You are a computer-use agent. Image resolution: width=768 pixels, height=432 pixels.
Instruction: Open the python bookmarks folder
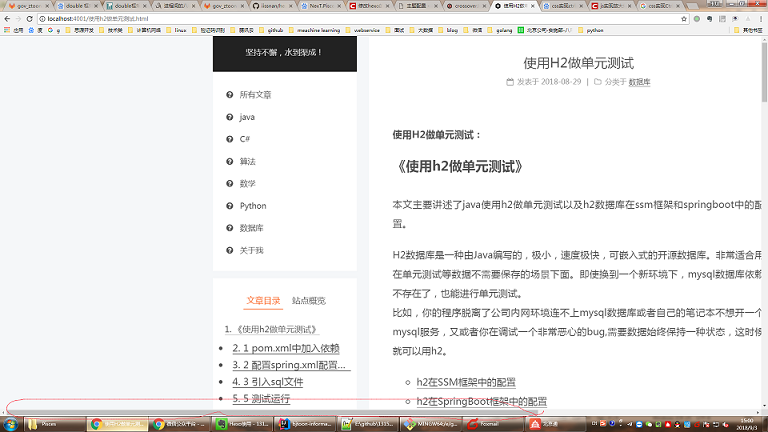591,30
